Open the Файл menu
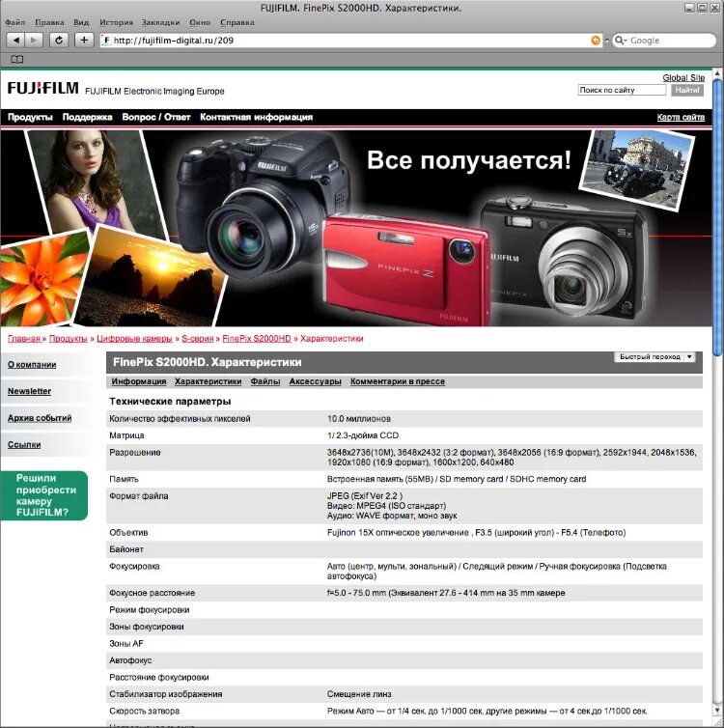 [14, 22]
